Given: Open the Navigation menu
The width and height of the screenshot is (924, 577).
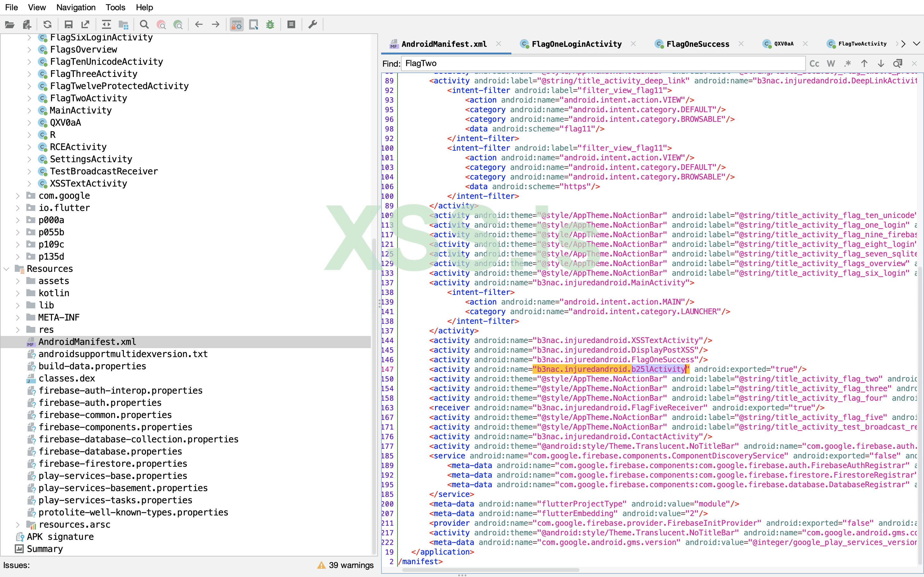Looking at the screenshot, I should 76,7.
